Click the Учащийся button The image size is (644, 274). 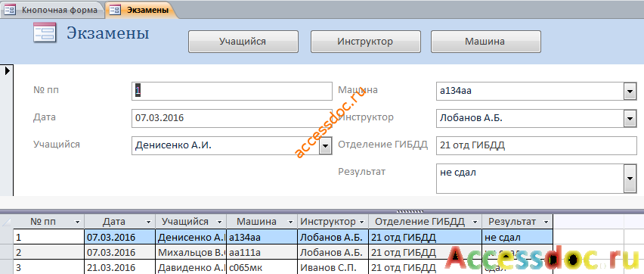tap(243, 42)
